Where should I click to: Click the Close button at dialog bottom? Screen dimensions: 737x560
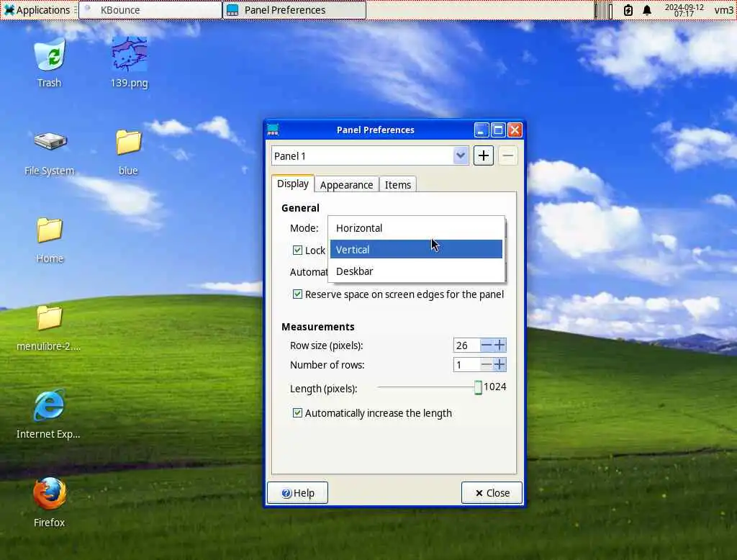[492, 493]
